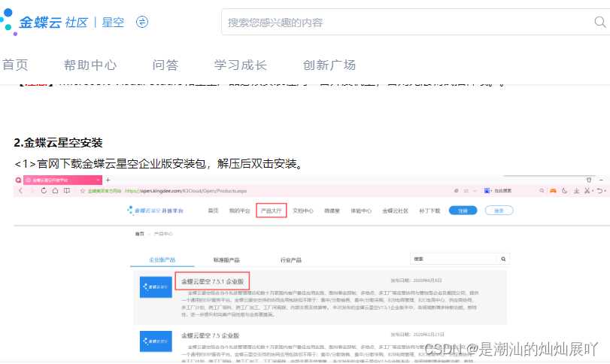Viewport: 610px width, 364px height.
Task: Click 金蝶云社区 in the 开放平台 menu
Action: pos(395,211)
